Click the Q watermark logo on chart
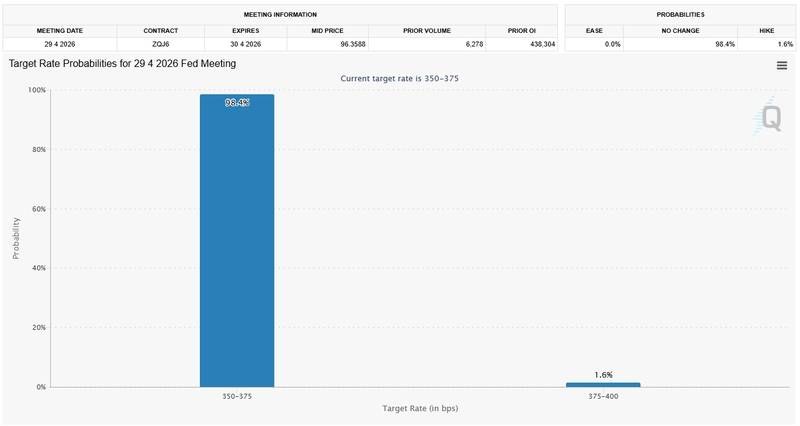Viewport: 800px width, 426px height. point(770,119)
